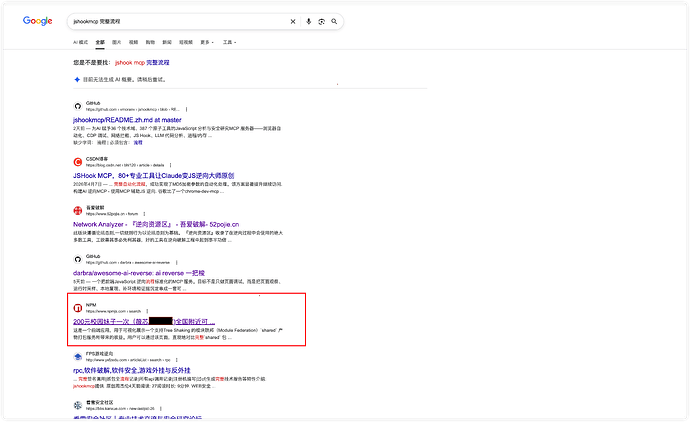Image resolution: width=690 pixels, height=422 pixels.
Task: Select the 全部 results tab
Action: click(x=100, y=42)
